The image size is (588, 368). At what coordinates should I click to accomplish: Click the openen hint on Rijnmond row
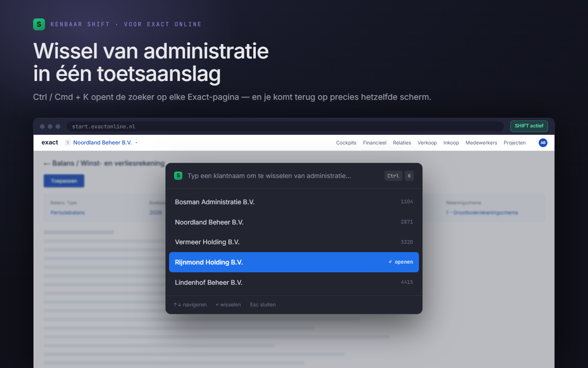click(401, 262)
